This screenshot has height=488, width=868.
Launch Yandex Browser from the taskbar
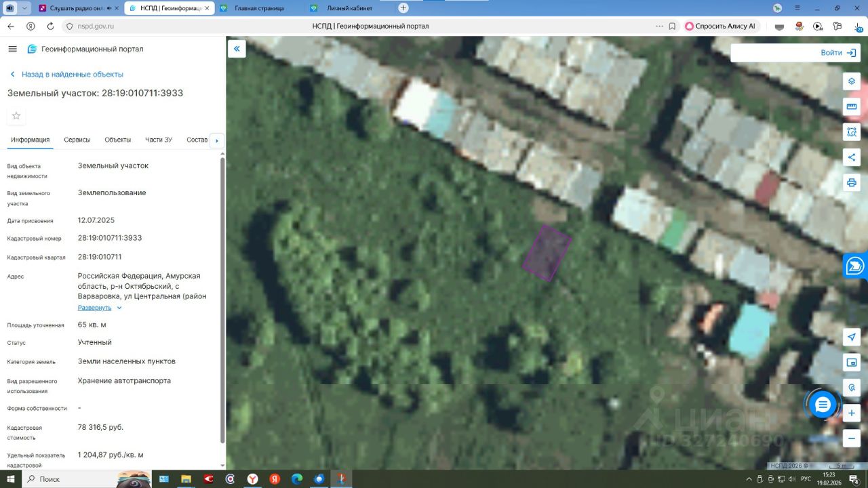[252, 479]
